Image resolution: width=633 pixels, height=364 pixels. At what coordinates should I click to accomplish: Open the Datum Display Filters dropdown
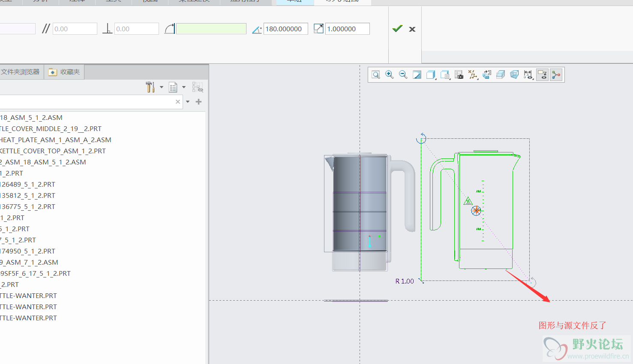click(x=473, y=75)
